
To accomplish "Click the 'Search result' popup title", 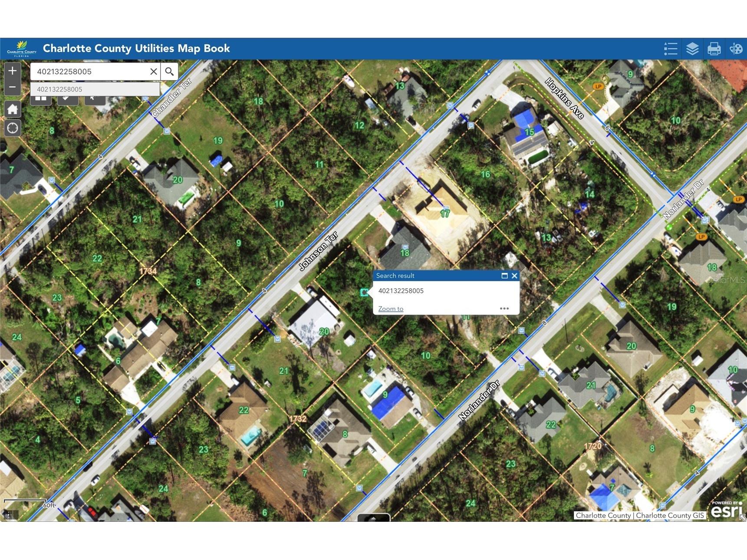I will [x=395, y=276].
